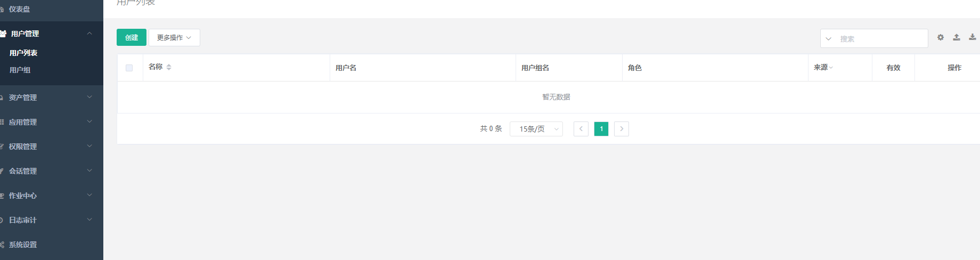Open the 15条/页 page size dropdown
Viewport: 980px width, 260px height.
click(536, 129)
